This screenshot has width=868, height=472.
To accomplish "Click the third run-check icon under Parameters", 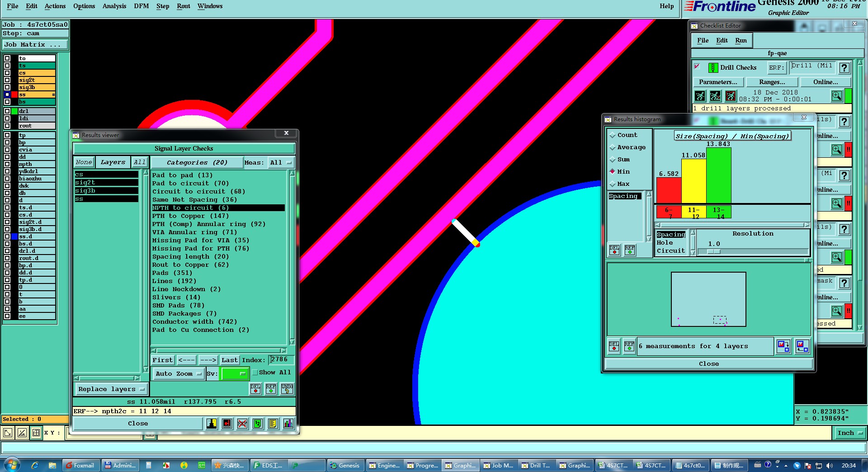I will (x=731, y=96).
